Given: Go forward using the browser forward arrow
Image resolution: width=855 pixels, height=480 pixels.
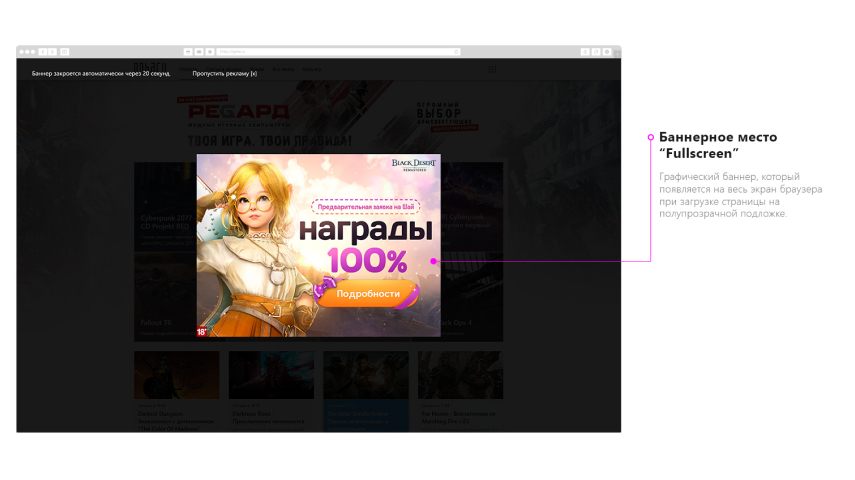Looking at the screenshot, I should [52, 52].
